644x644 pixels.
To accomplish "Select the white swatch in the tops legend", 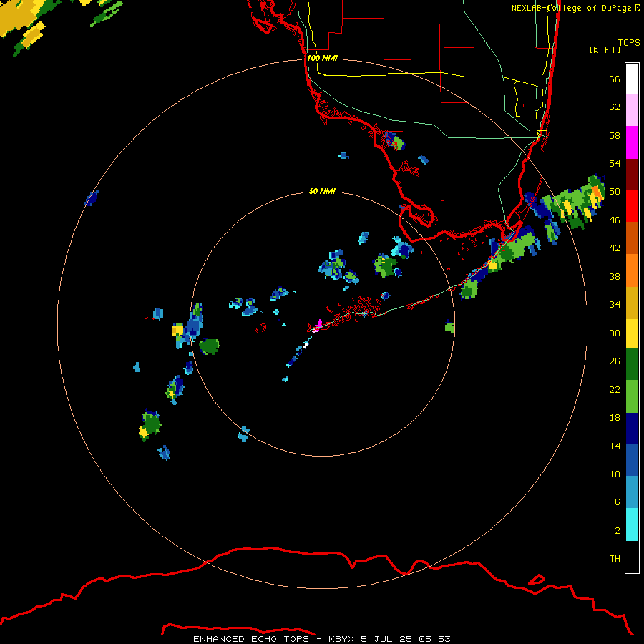I will [632, 79].
